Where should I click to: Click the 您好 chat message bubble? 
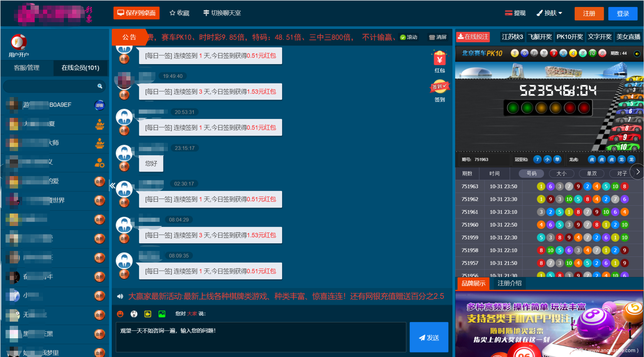[151, 164]
